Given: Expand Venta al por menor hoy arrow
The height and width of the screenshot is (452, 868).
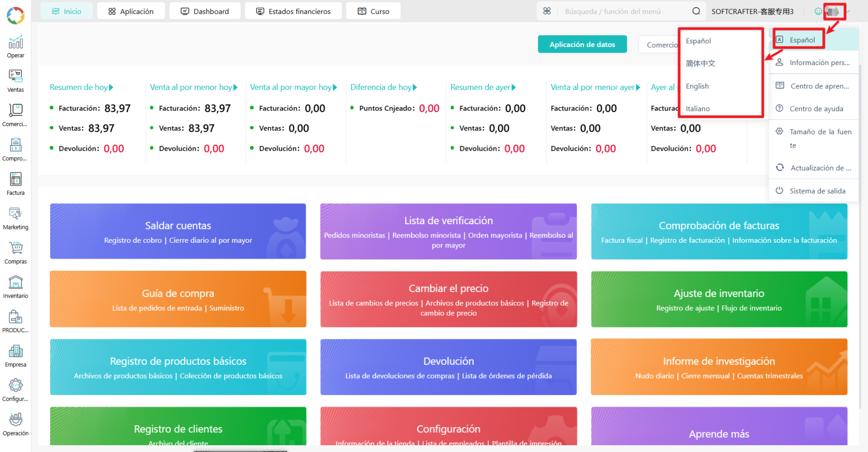Looking at the screenshot, I should pos(236,87).
